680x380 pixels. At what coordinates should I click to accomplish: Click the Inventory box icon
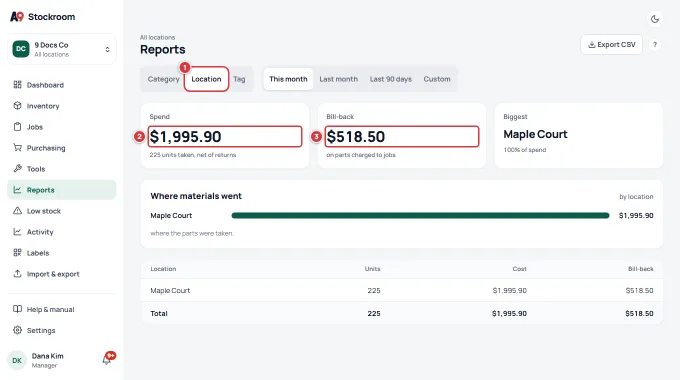[x=17, y=106]
